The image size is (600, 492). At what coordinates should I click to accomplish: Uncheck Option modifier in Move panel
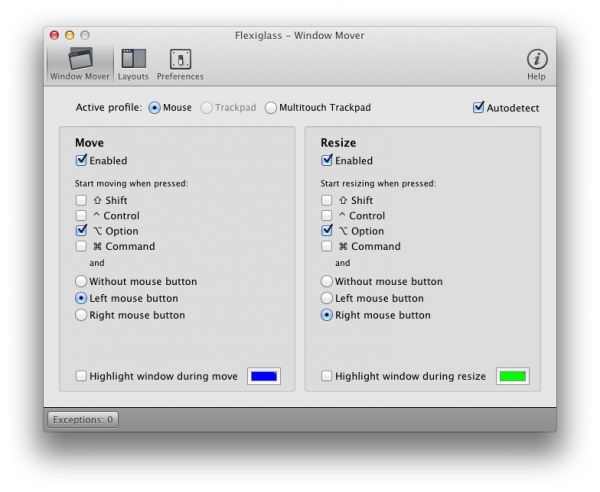click(81, 231)
